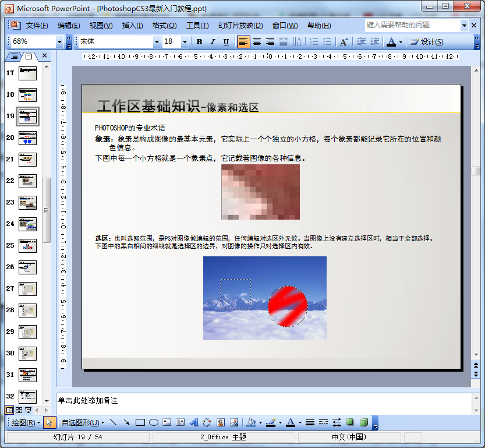Insert a vertical text box

coord(180,422)
